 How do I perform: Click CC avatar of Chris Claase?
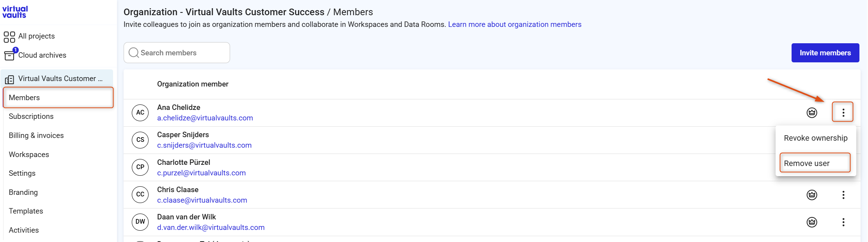pyautogui.click(x=140, y=194)
